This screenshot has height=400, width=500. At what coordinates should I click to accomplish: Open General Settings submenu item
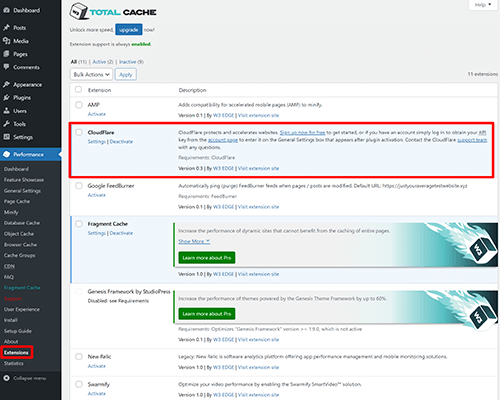click(x=22, y=191)
